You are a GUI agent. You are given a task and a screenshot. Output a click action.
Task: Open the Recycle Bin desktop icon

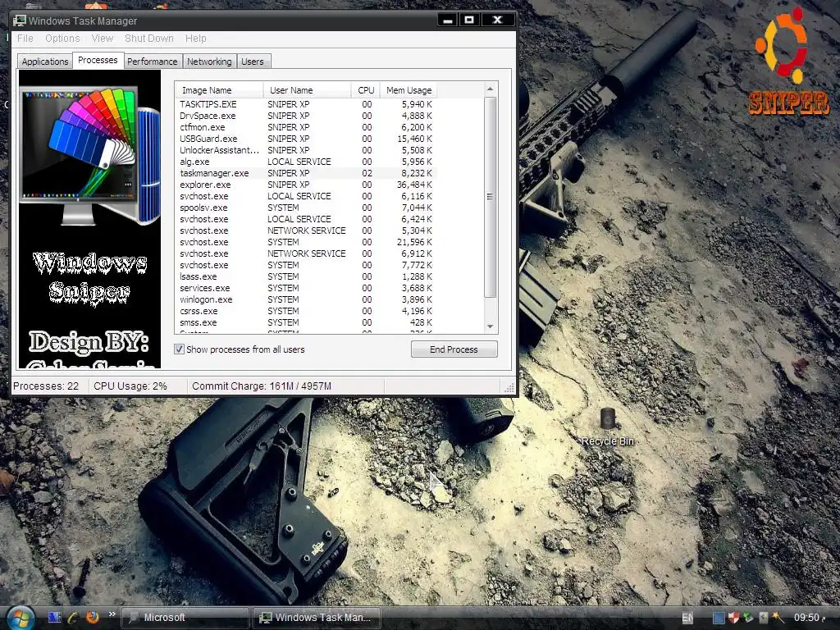click(608, 427)
